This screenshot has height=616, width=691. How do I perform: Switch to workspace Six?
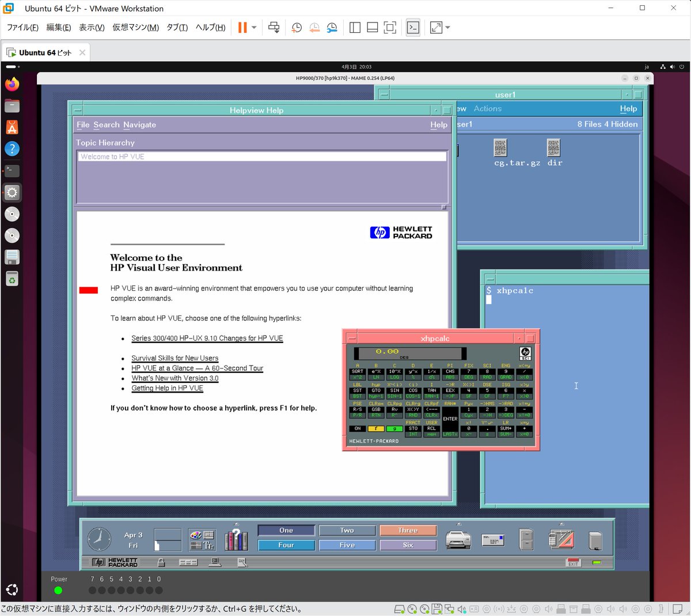click(x=408, y=545)
